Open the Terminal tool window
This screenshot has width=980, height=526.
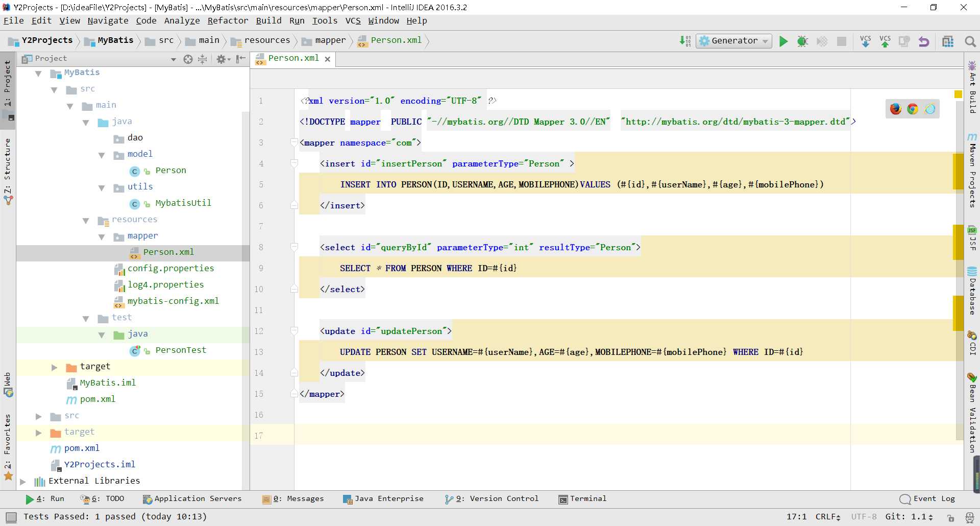pos(582,499)
